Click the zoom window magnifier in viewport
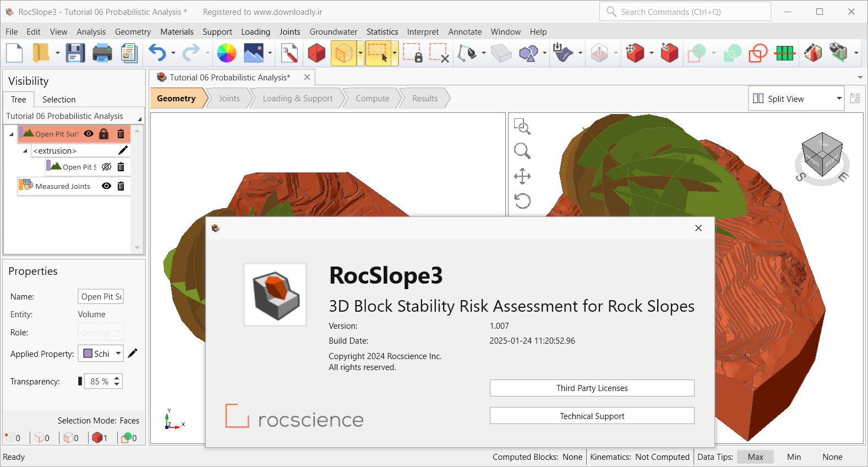Viewport: 868px width, 467px height. (522, 127)
